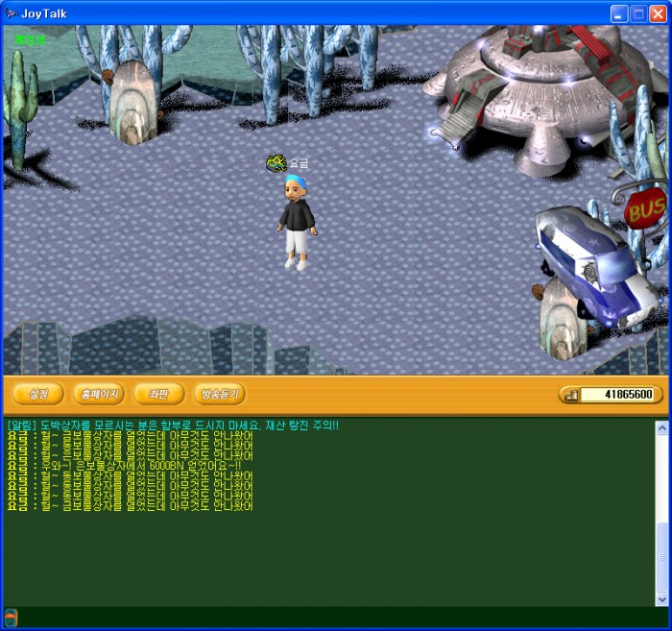Screen dimensions: 672x631
Task: Click the 41865600 balance field
Action: coord(620,395)
